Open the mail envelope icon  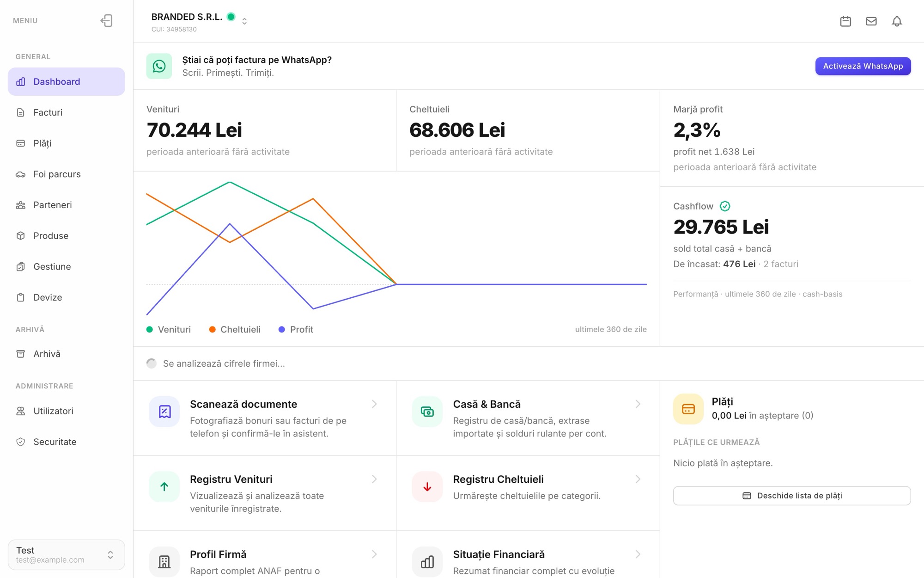tap(871, 21)
